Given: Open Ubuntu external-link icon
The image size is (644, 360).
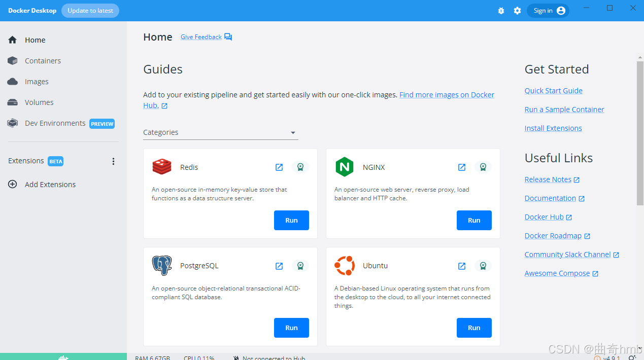Looking at the screenshot, I should coord(462,266).
